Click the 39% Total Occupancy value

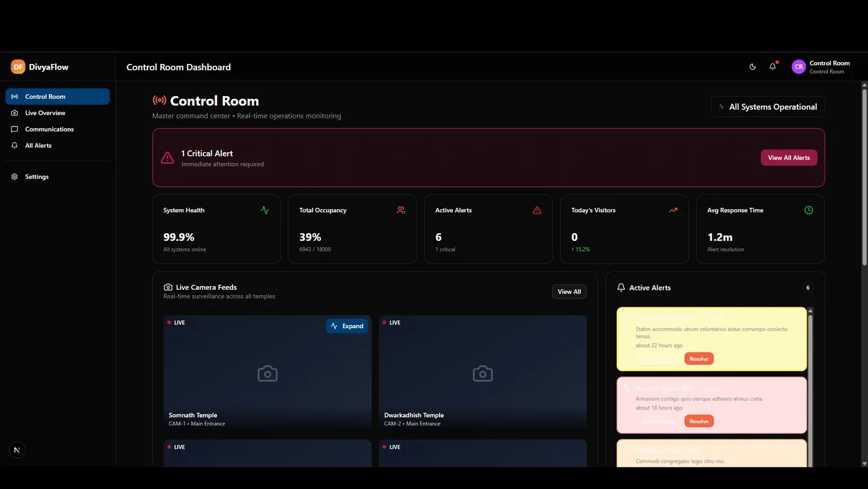(310, 237)
